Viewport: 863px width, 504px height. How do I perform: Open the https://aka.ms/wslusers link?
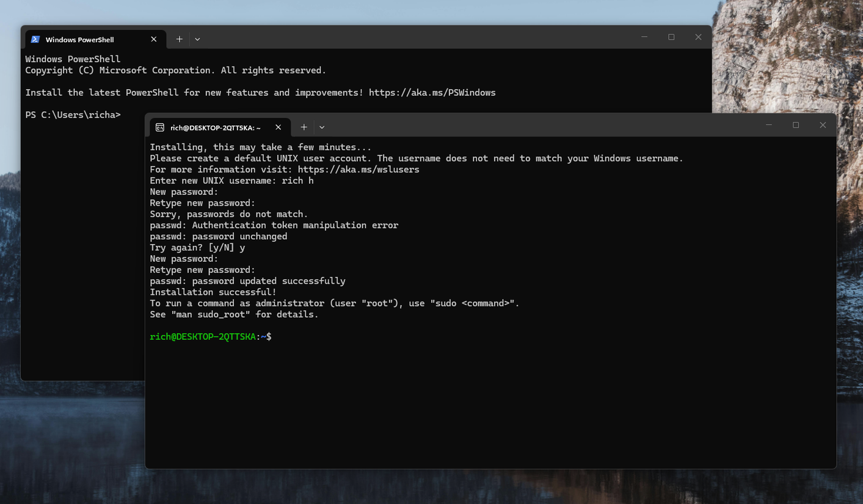[x=359, y=170]
